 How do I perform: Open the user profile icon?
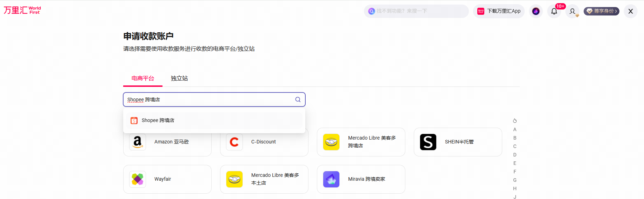pyautogui.click(x=572, y=11)
